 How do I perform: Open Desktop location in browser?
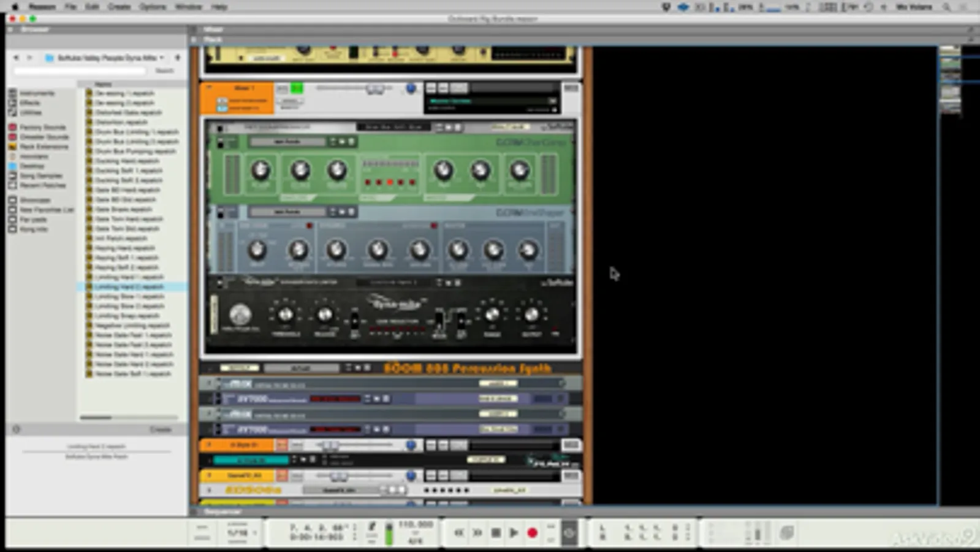coord(31,166)
